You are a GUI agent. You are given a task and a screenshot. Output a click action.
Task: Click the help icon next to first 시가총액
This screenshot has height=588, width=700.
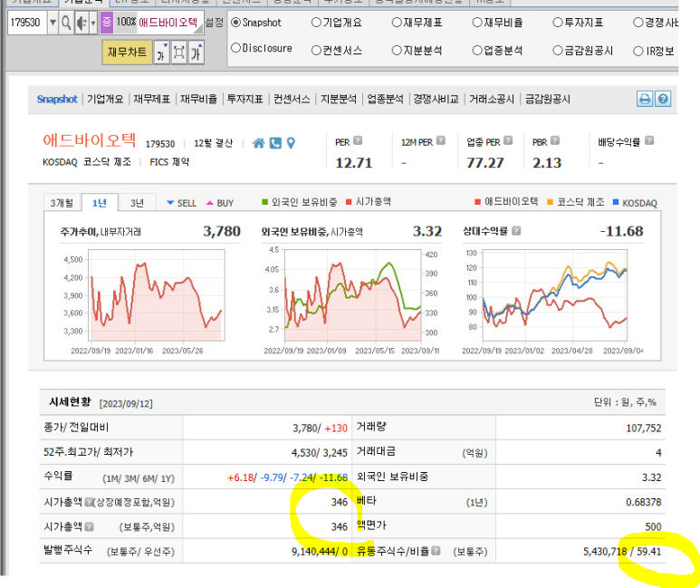pyautogui.click(x=89, y=502)
